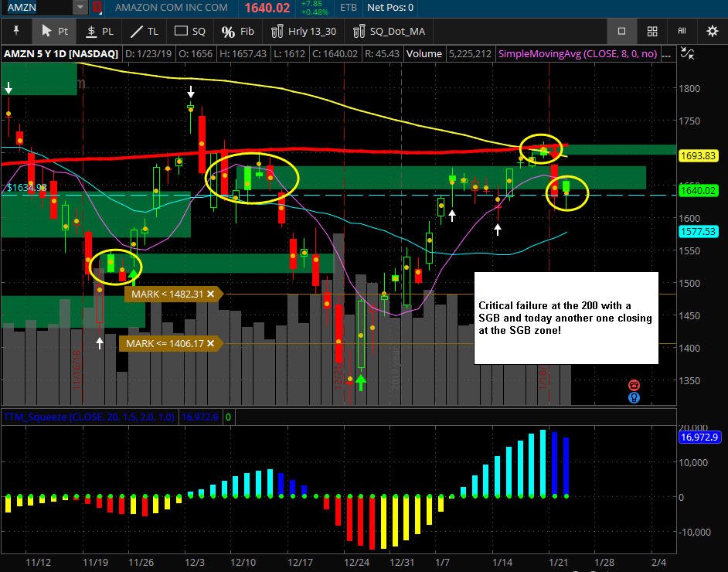Click the 12/24 date on time axis
This screenshot has height=572, width=728.
[356, 562]
